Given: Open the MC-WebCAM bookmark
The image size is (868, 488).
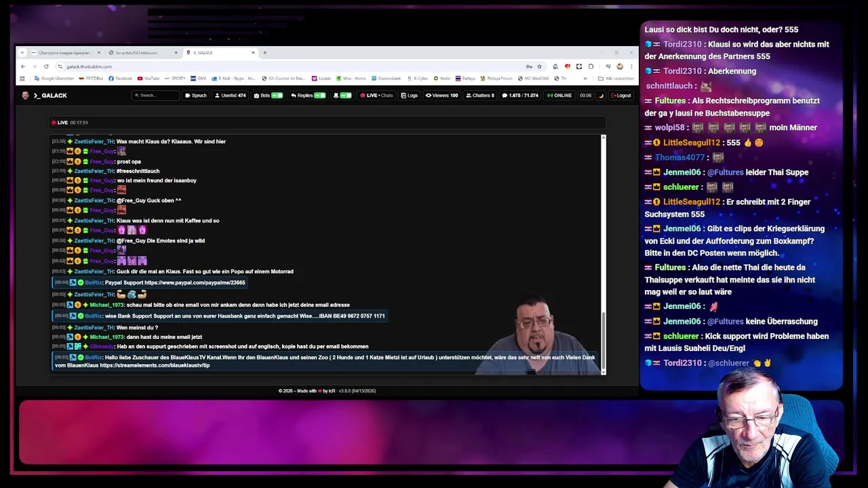Looking at the screenshot, I should 532,78.
